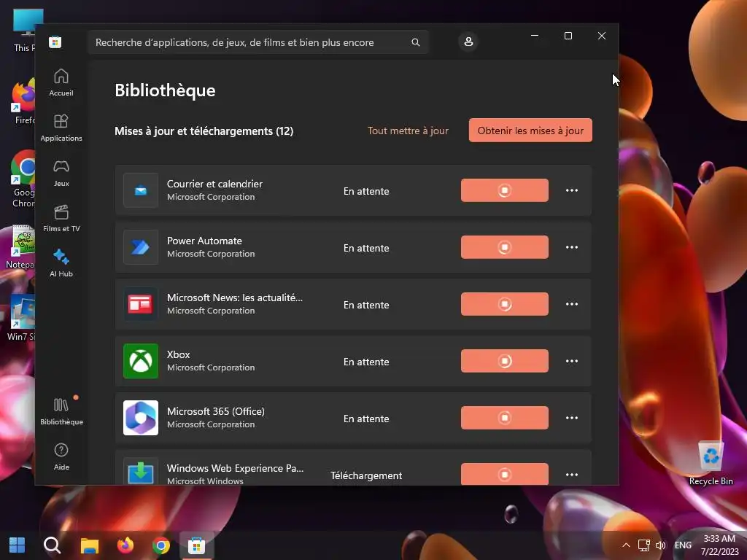Launch Google Chrome from the taskbar

(161, 545)
